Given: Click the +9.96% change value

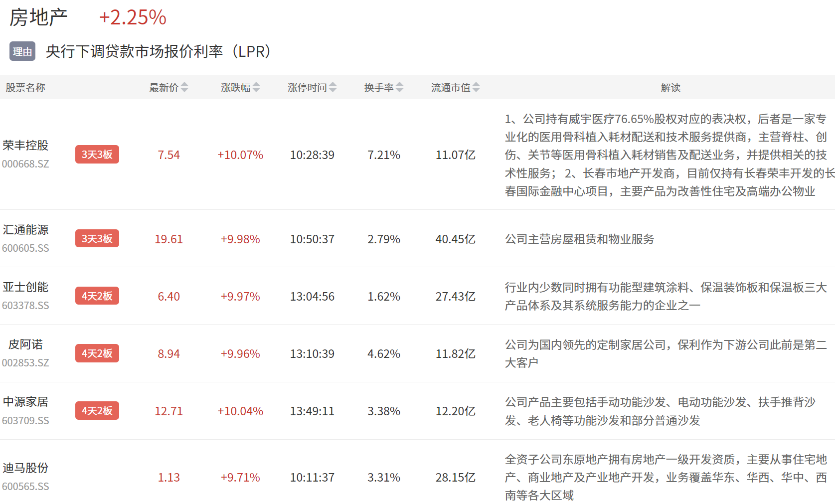Looking at the screenshot, I should pyautogui.click(x=240, y=354).
